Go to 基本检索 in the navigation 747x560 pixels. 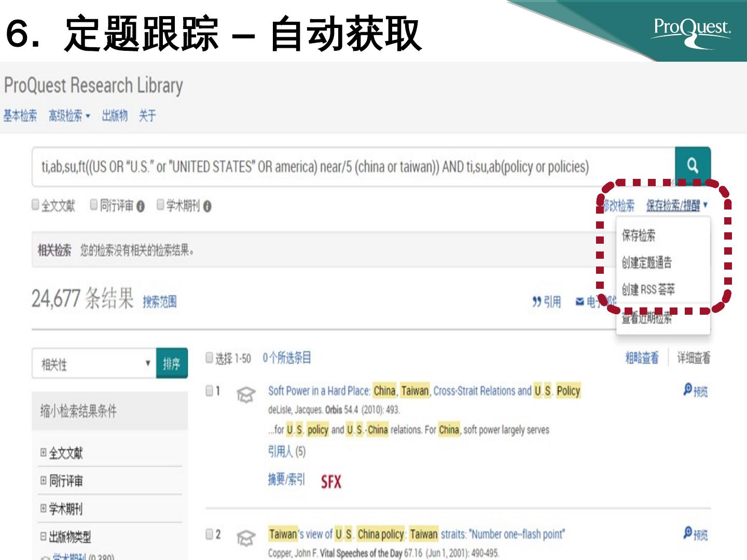pyautogui.click(x=20, y=116)
